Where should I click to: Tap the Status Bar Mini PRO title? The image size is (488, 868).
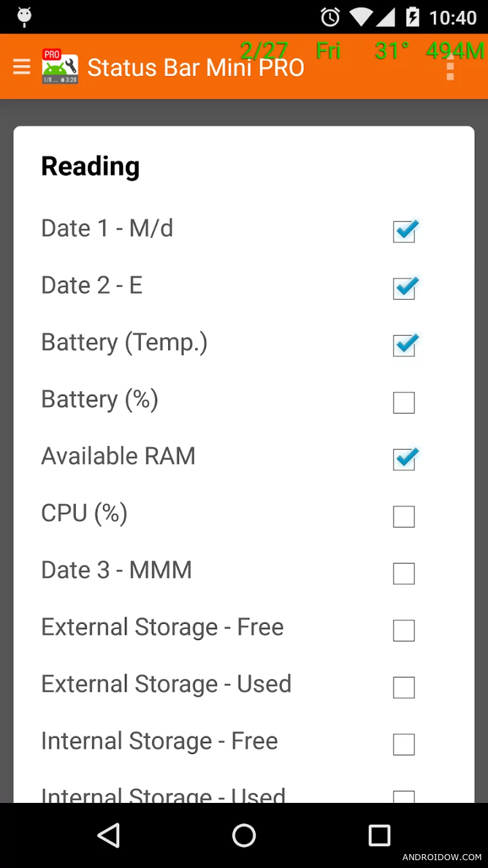pos(196,68)
